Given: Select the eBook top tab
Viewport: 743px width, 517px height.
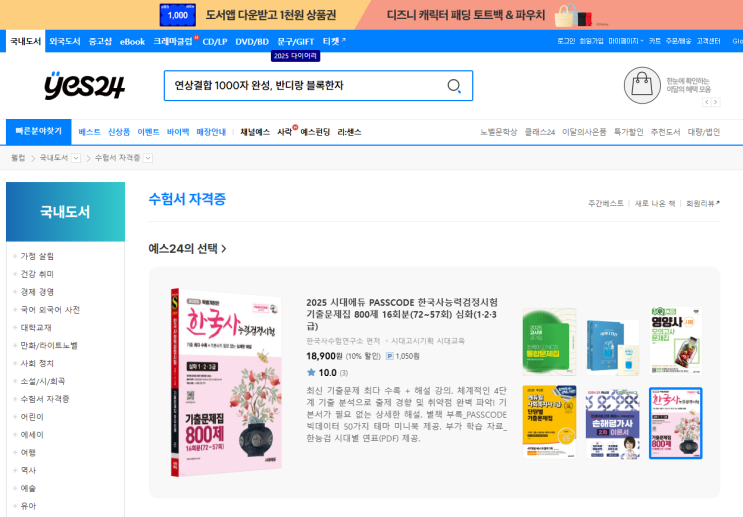Looking at the screenshot, I should coord(132,42).
